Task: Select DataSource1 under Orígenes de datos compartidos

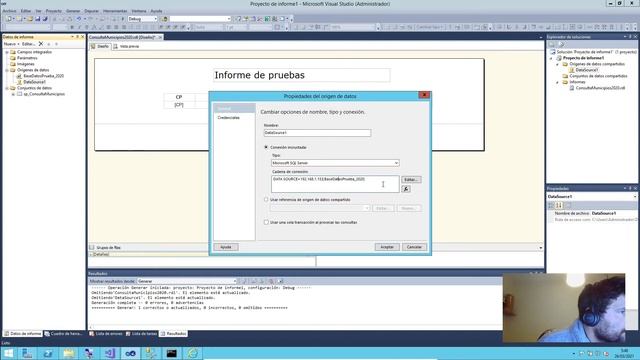Action: tap(587, 70)
